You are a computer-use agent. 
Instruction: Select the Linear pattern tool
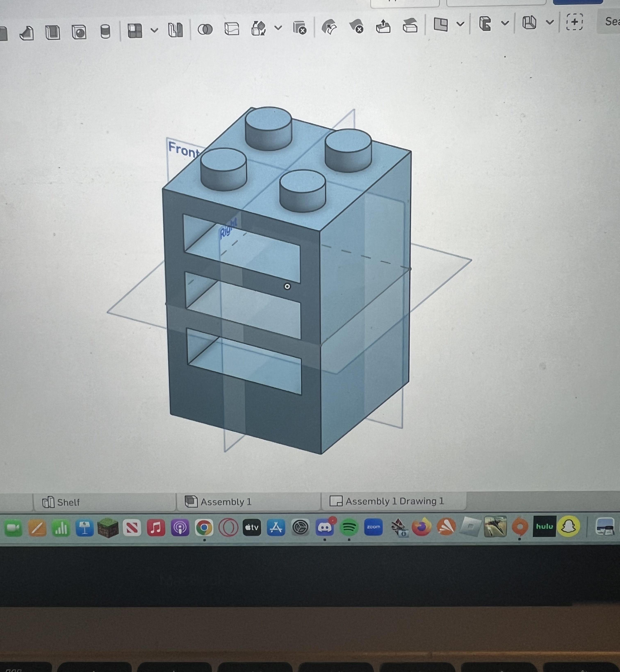(134, 30)
